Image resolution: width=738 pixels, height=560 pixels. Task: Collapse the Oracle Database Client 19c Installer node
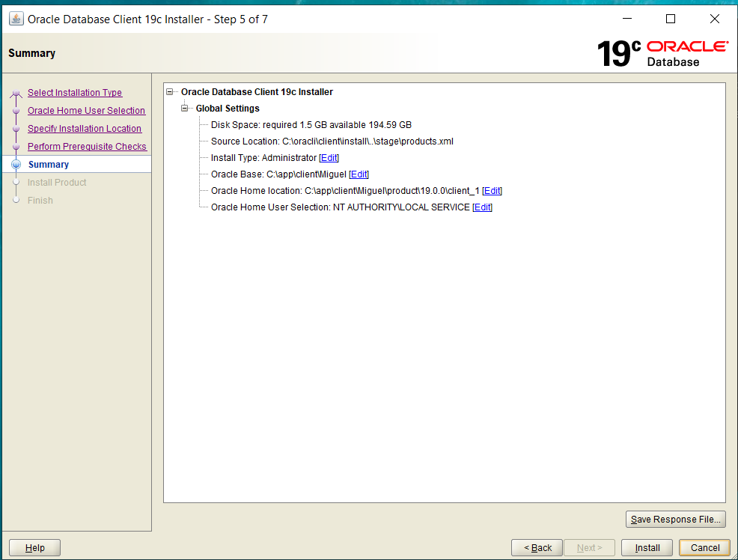click(x=169, y=92)
